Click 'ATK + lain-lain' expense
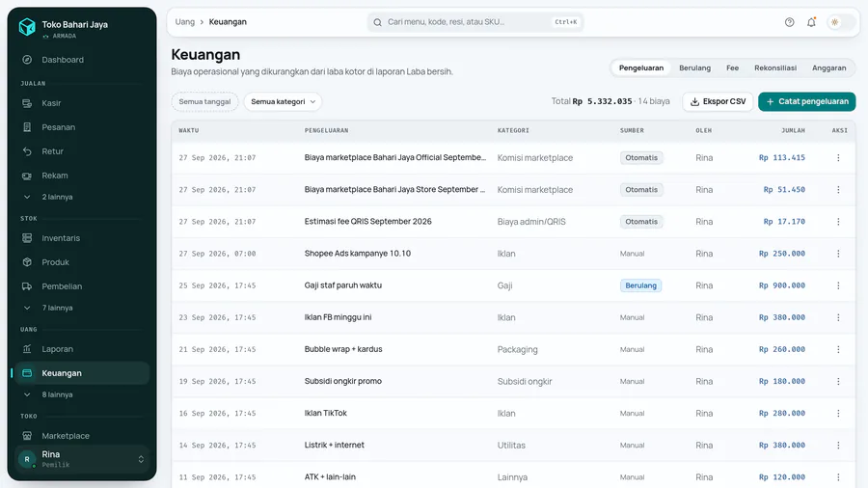 point(330,477)
